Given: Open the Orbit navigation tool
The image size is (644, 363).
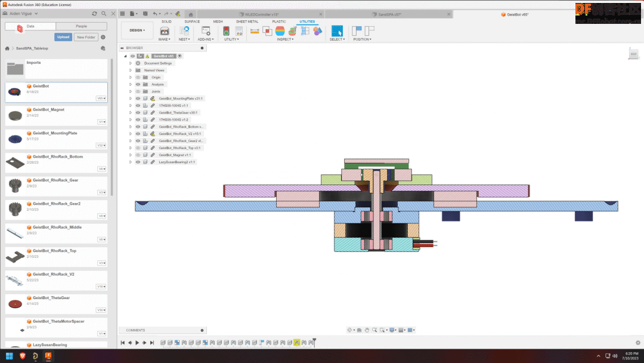Looking at the screenshot, I should [349, 330].
